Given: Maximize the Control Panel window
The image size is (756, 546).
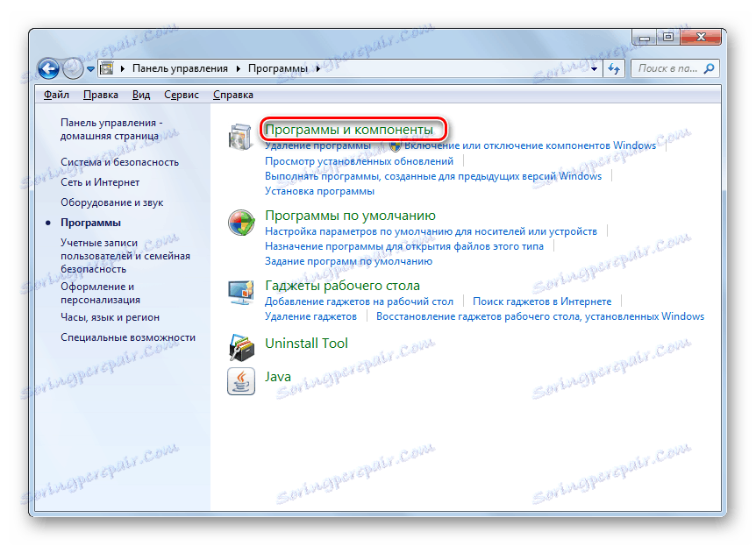Looking at the screenshot, I should click(x=667, y=37).
